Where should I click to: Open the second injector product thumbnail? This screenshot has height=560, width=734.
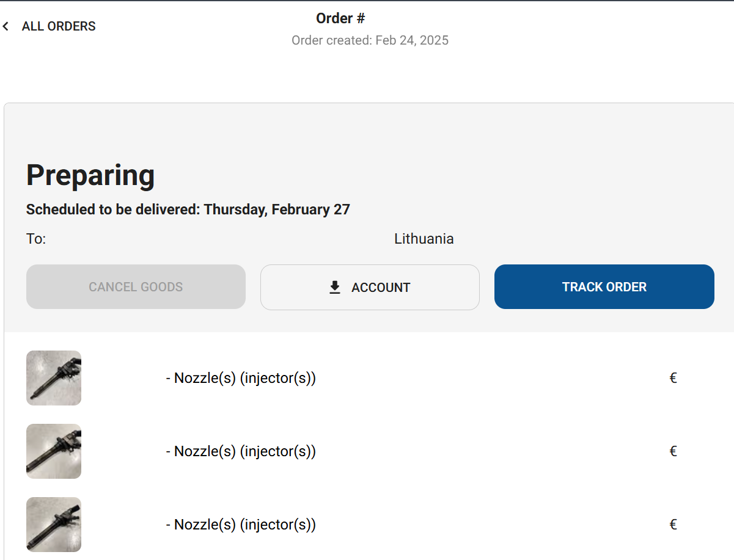[54, 451]
